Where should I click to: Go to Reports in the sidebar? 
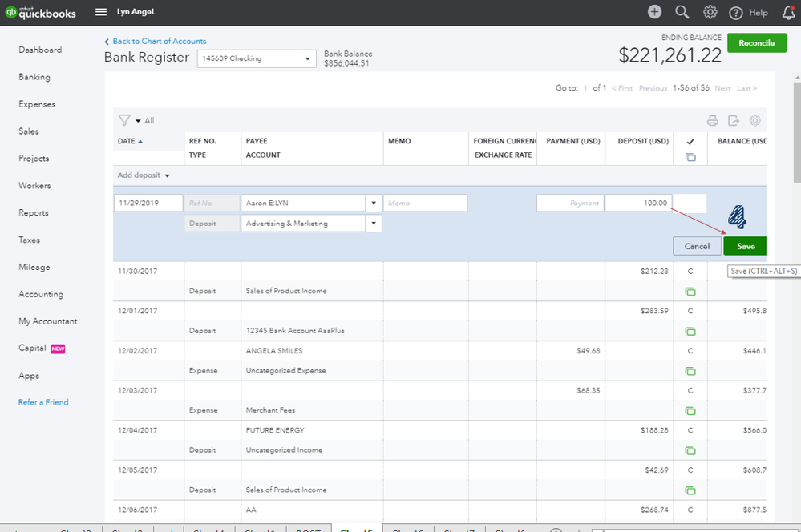click(x=33, y=213)
